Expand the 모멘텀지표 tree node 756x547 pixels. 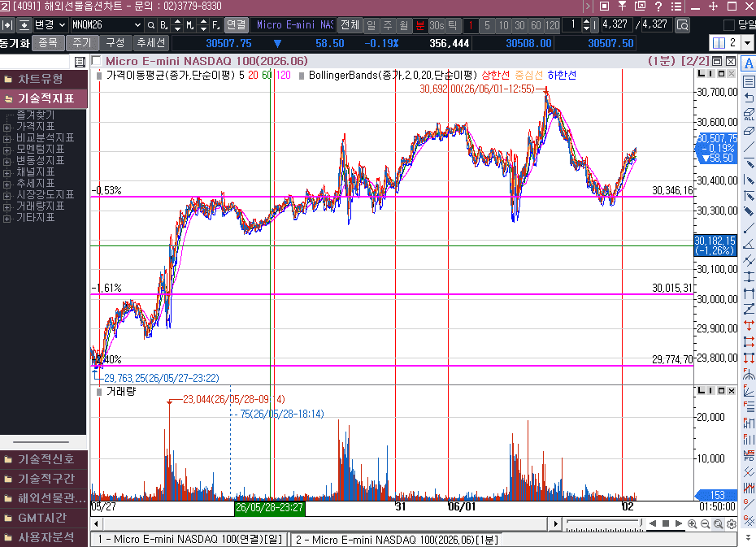coord(7,150)
